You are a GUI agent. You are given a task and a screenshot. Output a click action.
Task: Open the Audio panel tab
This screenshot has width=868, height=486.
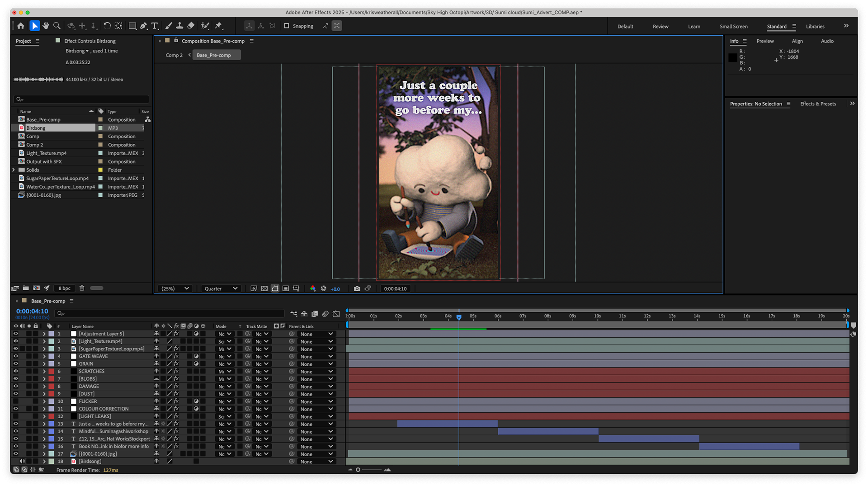pos(827,41)
